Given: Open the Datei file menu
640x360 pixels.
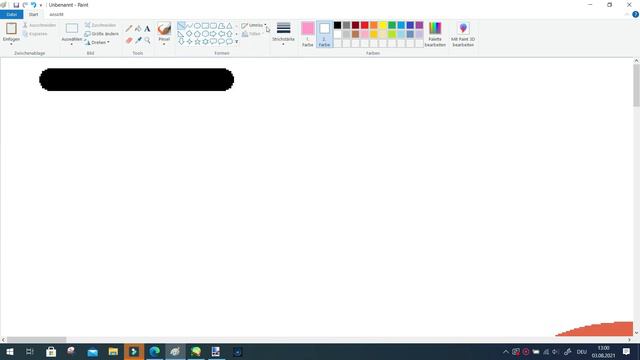Looking at the screenshot, I should pos(11,14).
